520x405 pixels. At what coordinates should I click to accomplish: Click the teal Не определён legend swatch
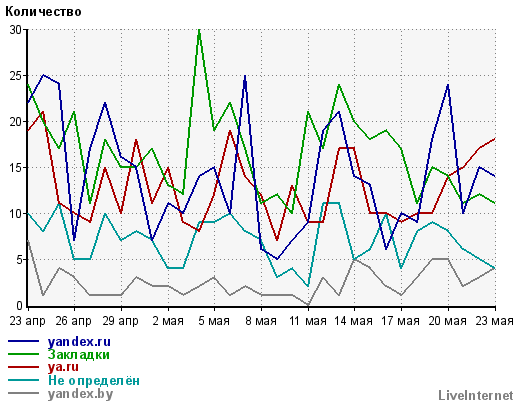(23, 380)
